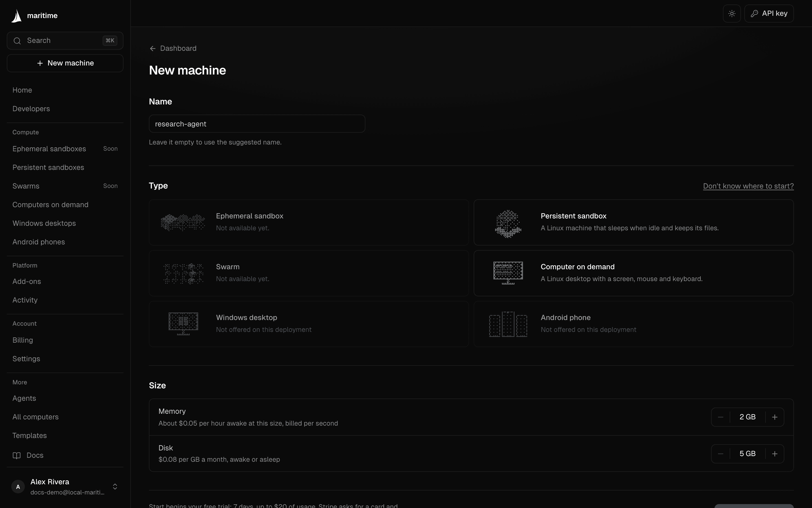Go back via Dashboard arrow link

coord(173,48)
